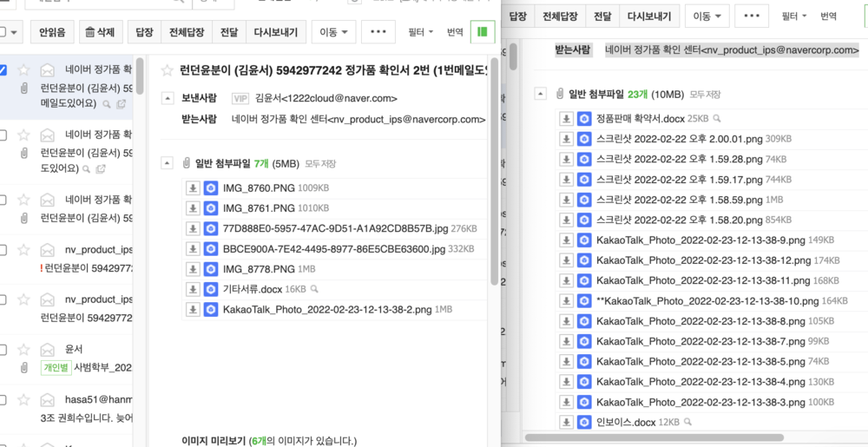Select the 윤서 email checkbox
Viewport: 868px width, 447px height.
point(3,350)
